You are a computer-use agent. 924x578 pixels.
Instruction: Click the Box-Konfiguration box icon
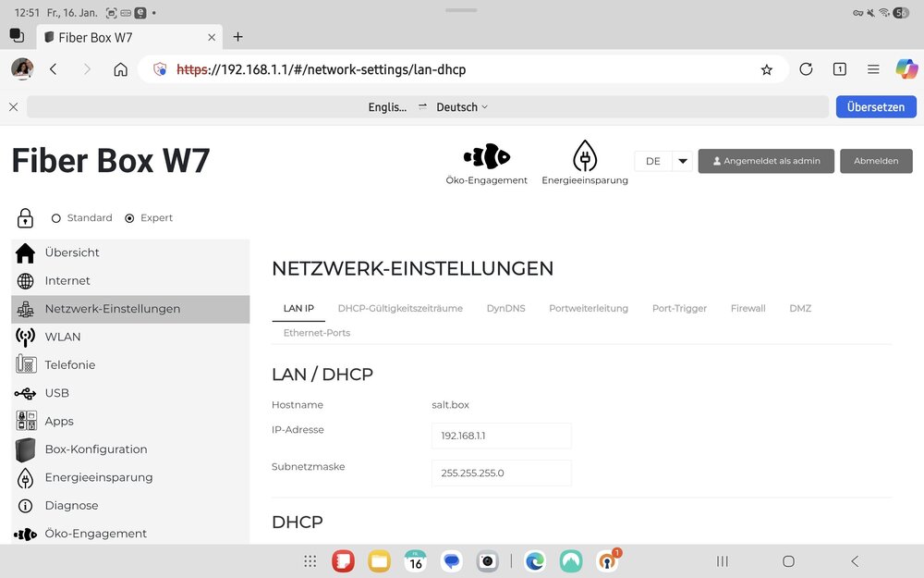point(25,449)
